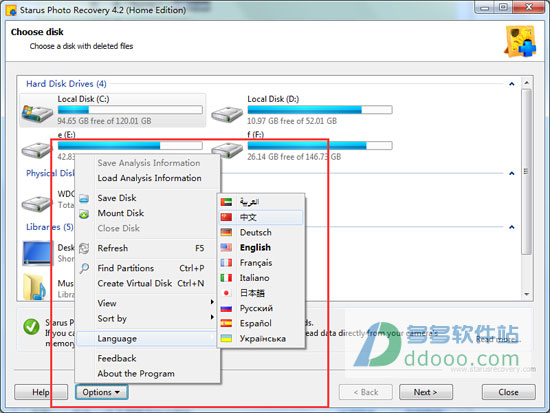
Task: Click the Mount Disk green icon
Action: click(84, 214)
